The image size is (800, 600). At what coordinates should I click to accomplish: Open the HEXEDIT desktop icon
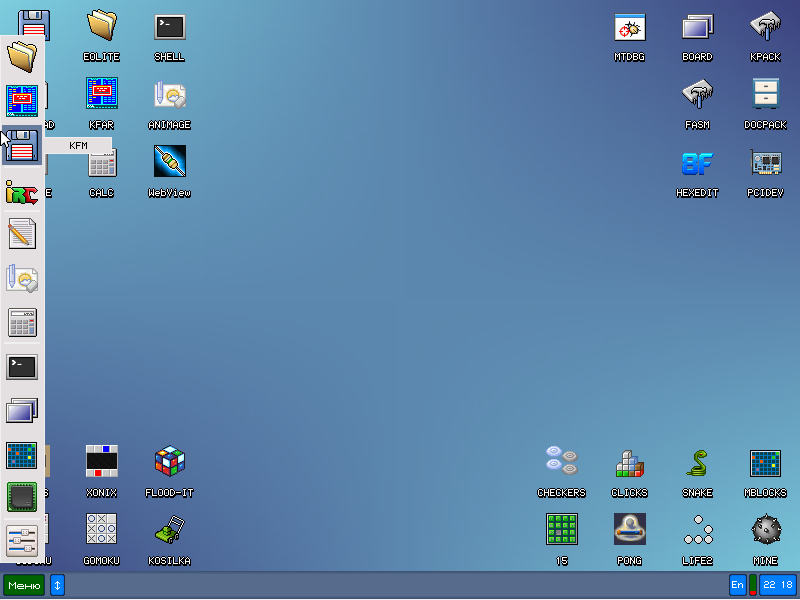[x=697, y=162]
